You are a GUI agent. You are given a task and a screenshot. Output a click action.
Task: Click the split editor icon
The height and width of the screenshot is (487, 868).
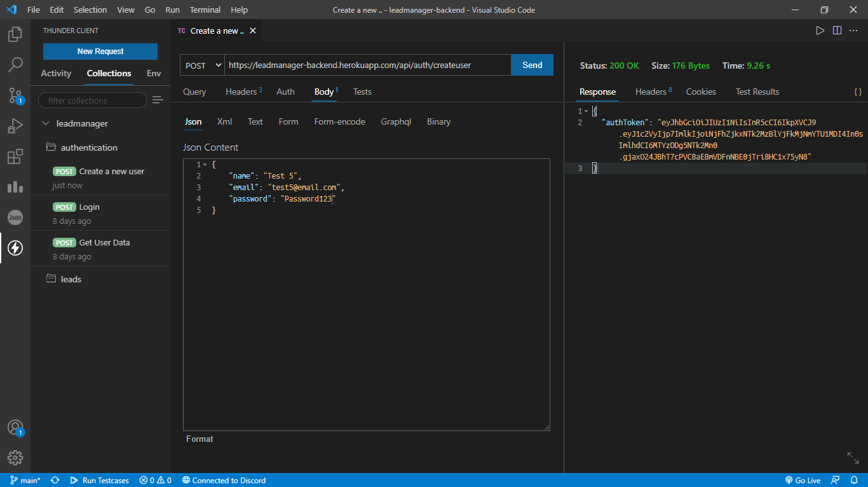pyautogui.click(x=837, y=31)
